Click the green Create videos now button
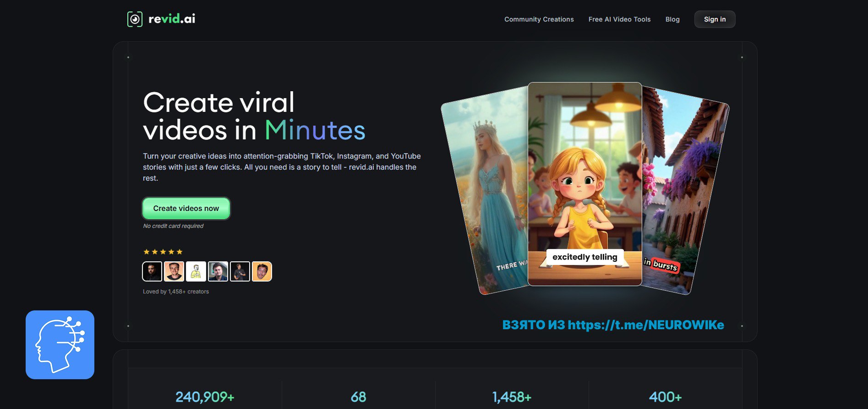868x409 pixels. point(186,208)
